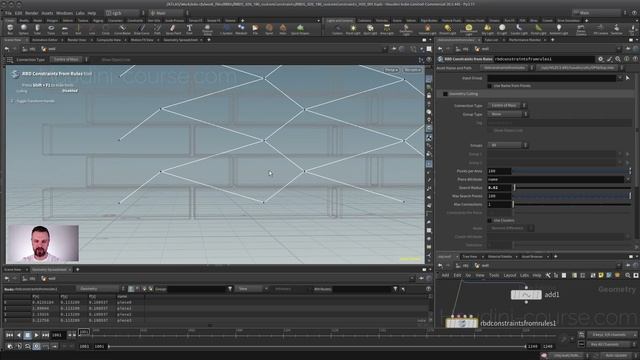Select the Draw Curve shelf tool
640x360 pixels.
141,29
